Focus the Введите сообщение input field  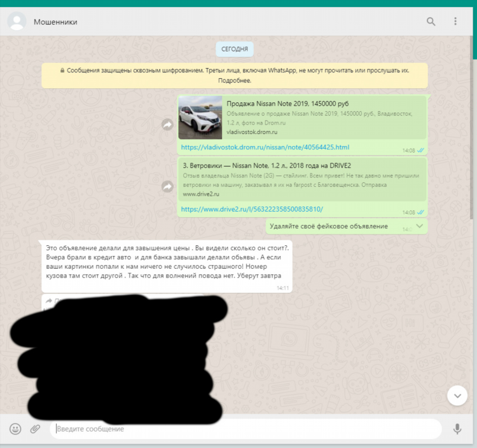[245, 429]
